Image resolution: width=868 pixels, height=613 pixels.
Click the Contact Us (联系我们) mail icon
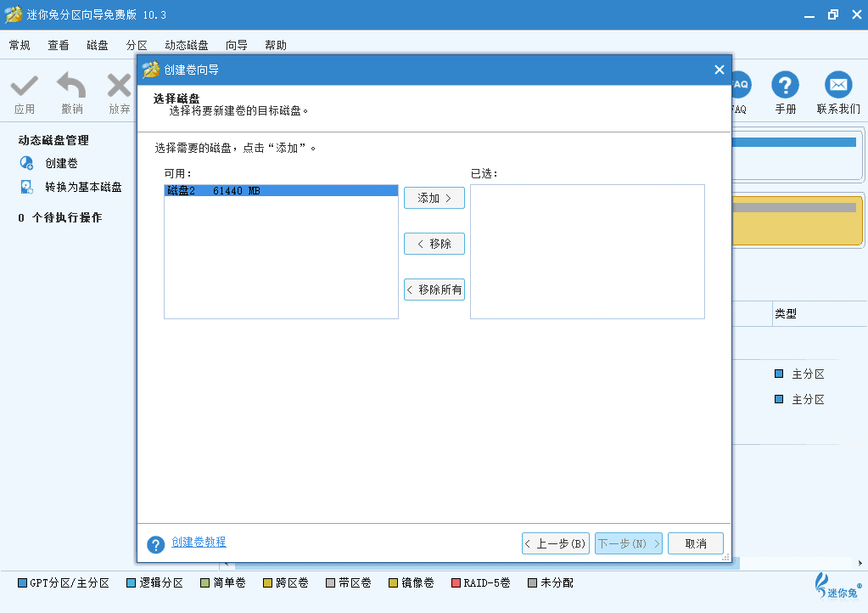point(838,85)
